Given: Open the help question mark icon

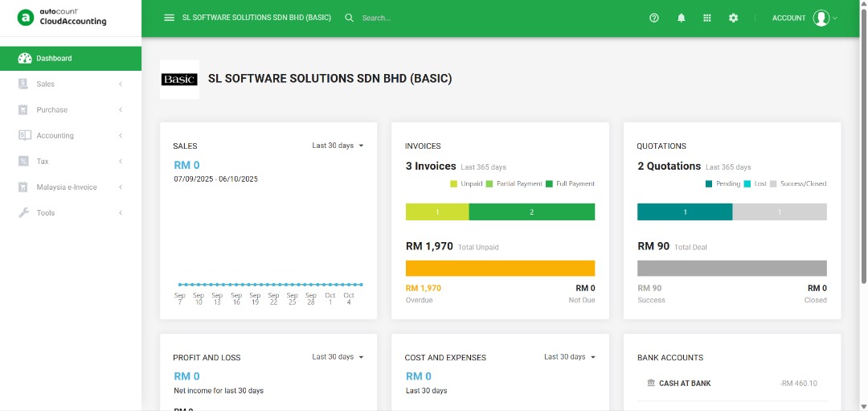Looking at the screenshot, I should click(654, 18).
